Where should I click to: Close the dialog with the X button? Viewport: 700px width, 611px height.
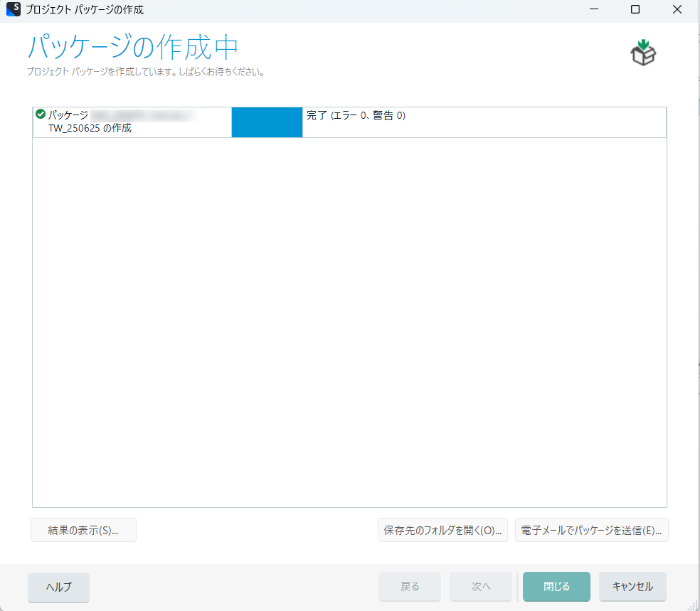pyautogui.click(x=677, y=9)
